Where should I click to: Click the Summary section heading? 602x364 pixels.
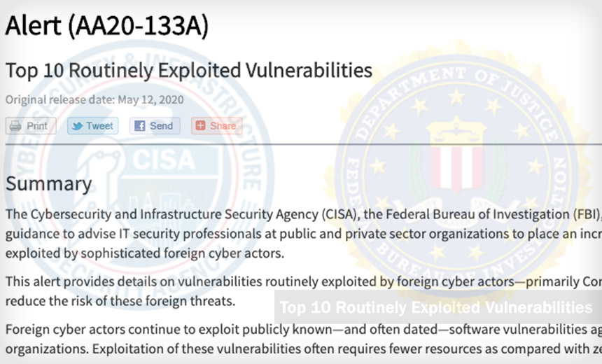(48, 183)
